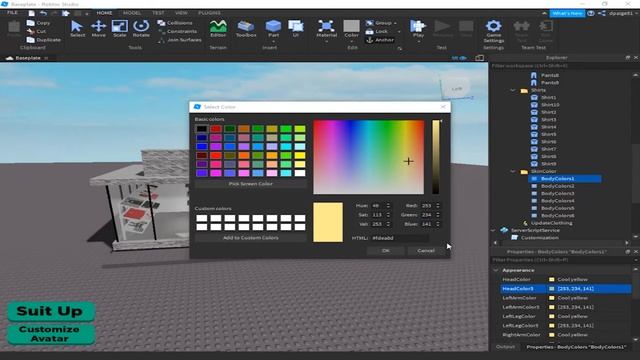
Task: Click the brightness value slider strip
Action: (436, 157)
